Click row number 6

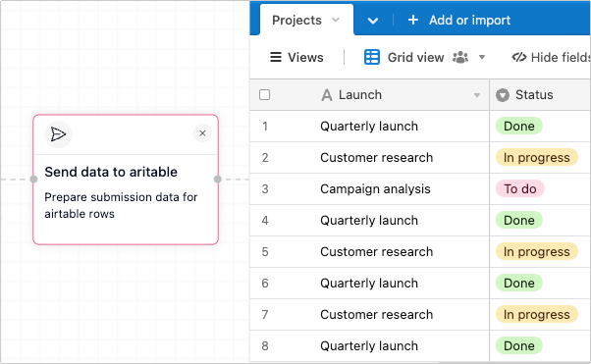(x=265, y=283)
